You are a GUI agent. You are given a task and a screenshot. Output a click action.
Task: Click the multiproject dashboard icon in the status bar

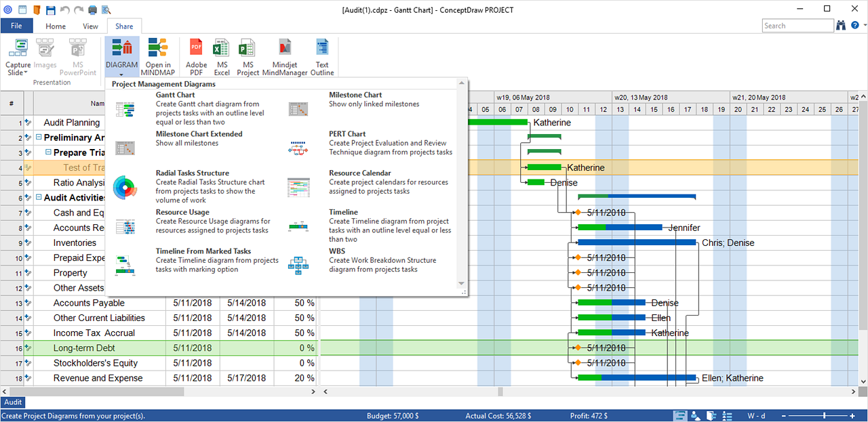pyautogui.click(x=711, y=416)
